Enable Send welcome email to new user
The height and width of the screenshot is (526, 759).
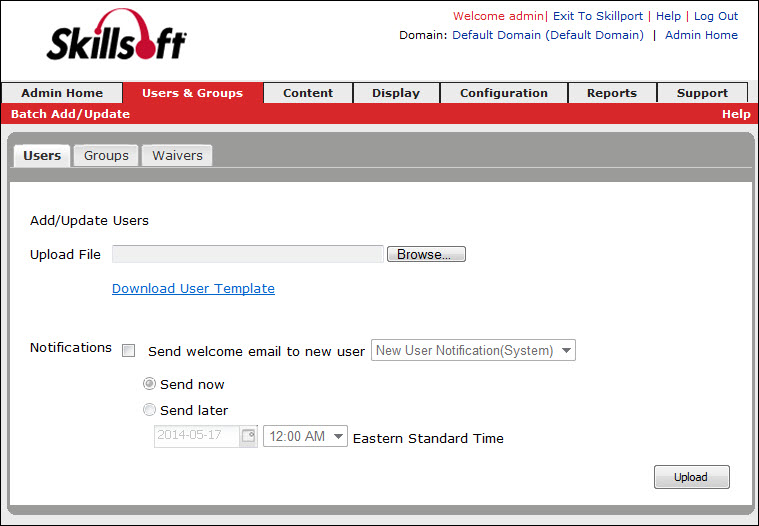(128, 350)
